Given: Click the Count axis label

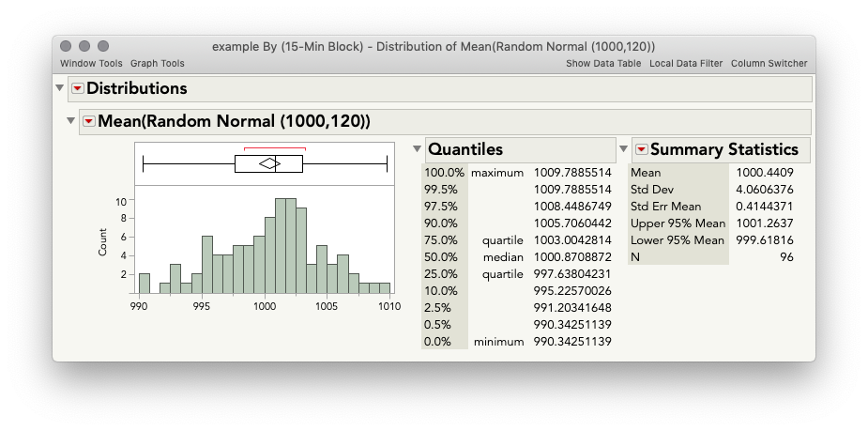Looking at the screenshot, I should (102, 242).
